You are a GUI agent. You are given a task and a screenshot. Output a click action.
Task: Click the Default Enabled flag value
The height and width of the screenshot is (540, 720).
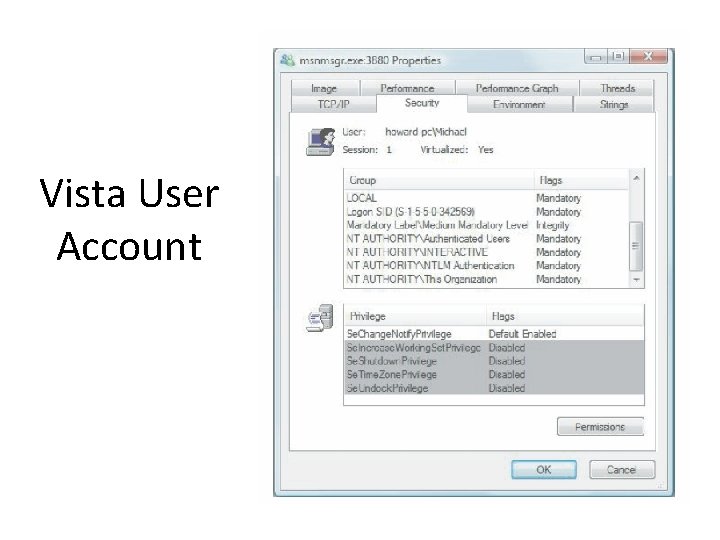(523, 334)
